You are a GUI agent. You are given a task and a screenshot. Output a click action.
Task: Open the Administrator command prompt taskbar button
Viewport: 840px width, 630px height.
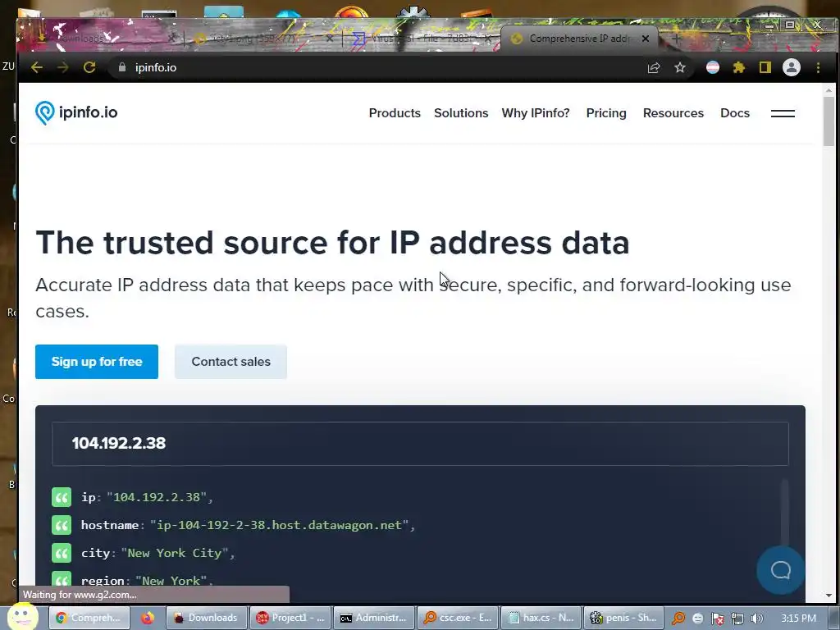pyautogui.click(x=374, y=618)
